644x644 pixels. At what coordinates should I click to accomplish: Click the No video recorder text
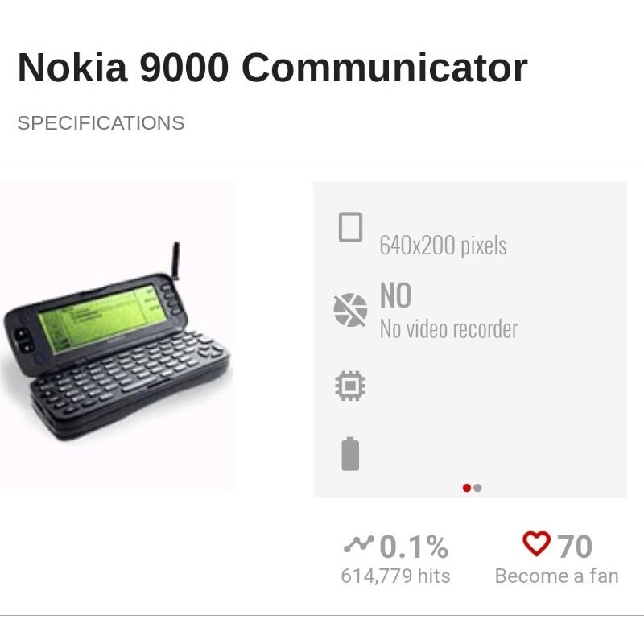(448, 328)
